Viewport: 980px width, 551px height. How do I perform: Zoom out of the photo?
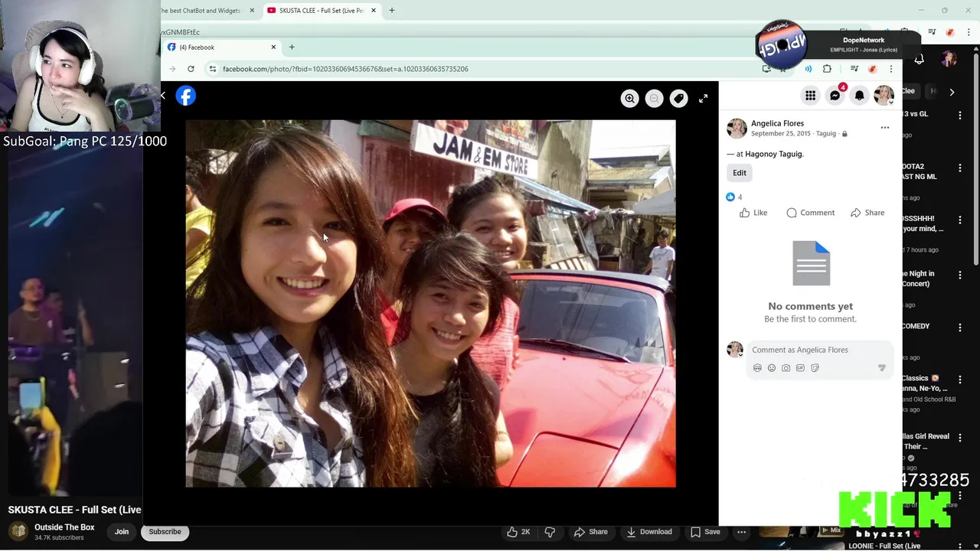(654, 98)
